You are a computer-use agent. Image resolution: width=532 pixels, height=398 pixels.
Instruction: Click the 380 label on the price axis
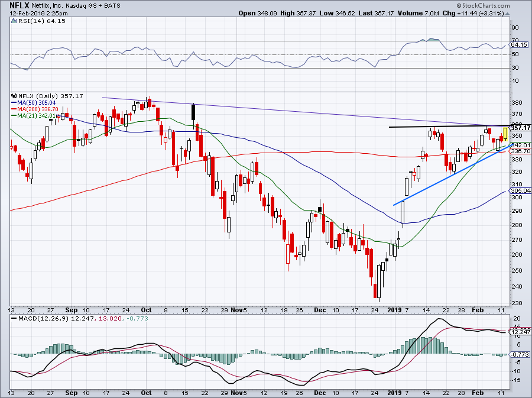pos(517,102)
